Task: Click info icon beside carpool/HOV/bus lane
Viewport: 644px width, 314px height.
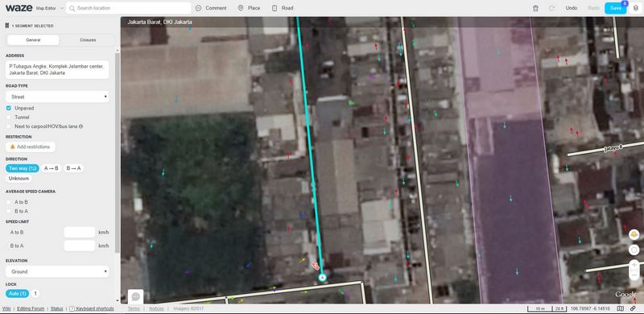Action: (81, 126)
